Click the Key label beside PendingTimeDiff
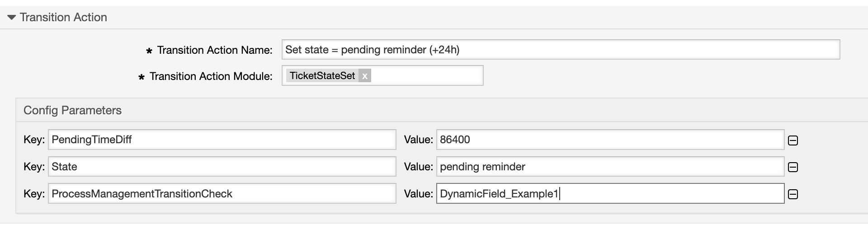868x234 pixels. pos(34,140)
